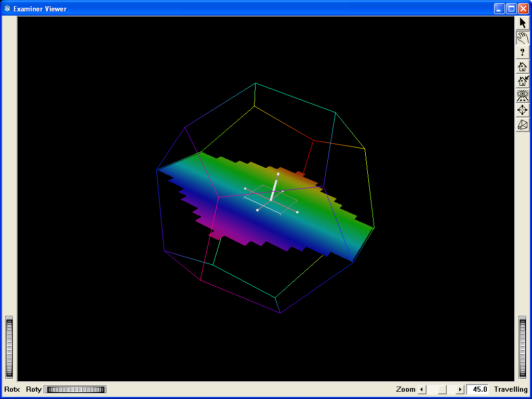This screenshot has width=532, height=399.
Task: Activate the Seek crosshair tool
Action: (x=523, y=110)
